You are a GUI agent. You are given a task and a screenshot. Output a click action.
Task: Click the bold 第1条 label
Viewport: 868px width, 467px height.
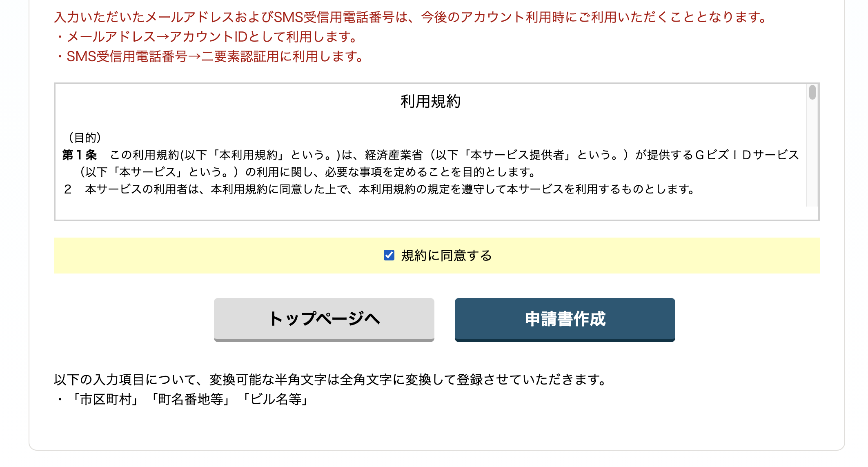(80, 155)
